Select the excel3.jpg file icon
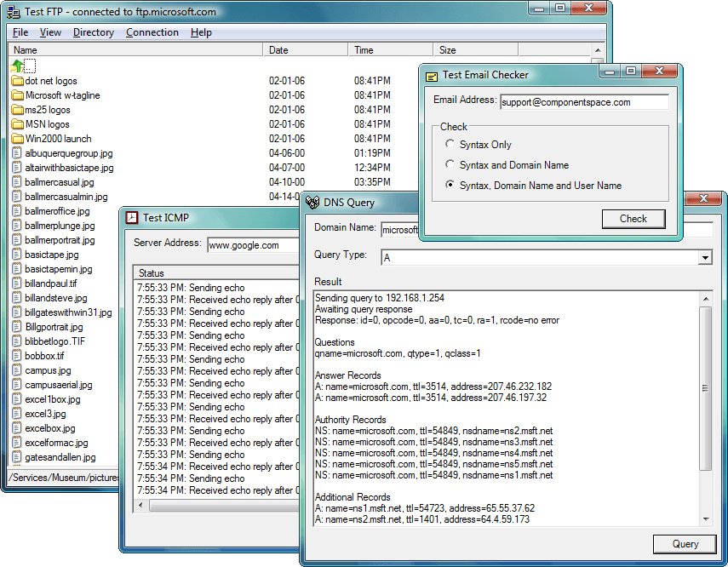Viewport: 728px width, 567px height. click(17, 413)
